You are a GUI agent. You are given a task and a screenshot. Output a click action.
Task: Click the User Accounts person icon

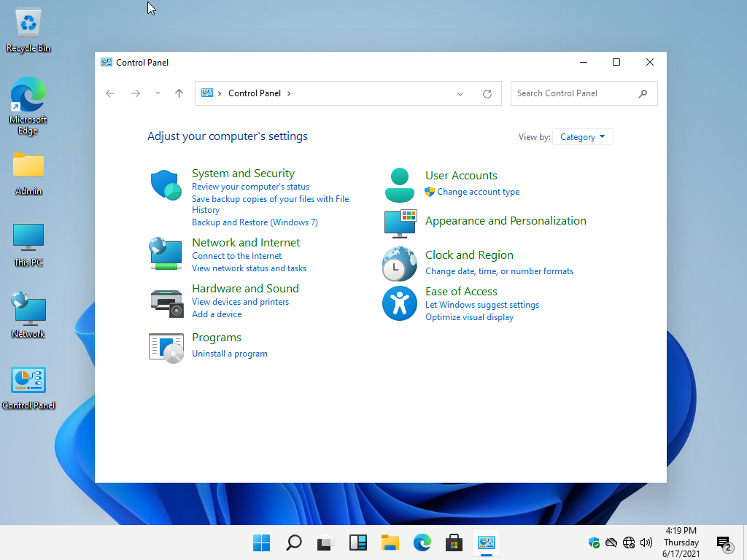[399, 185]
